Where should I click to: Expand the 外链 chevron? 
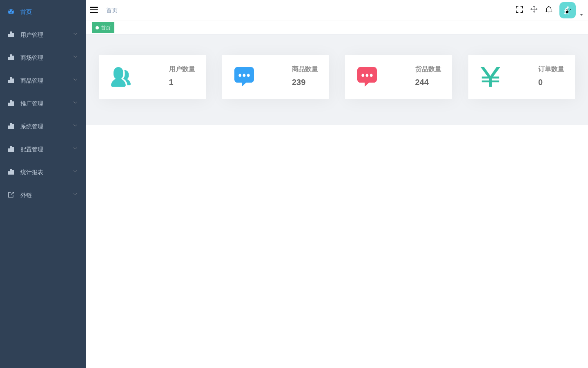(x=75, y=194)
